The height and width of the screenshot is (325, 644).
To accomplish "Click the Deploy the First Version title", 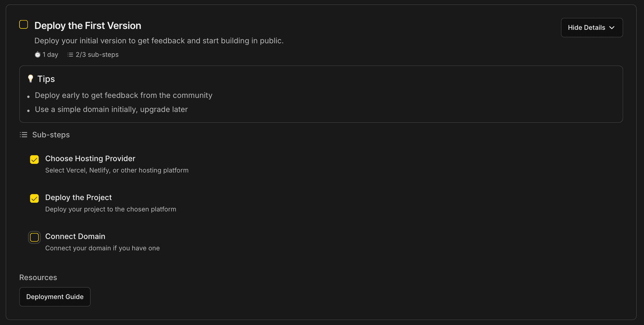I will (x=88, y=26).
